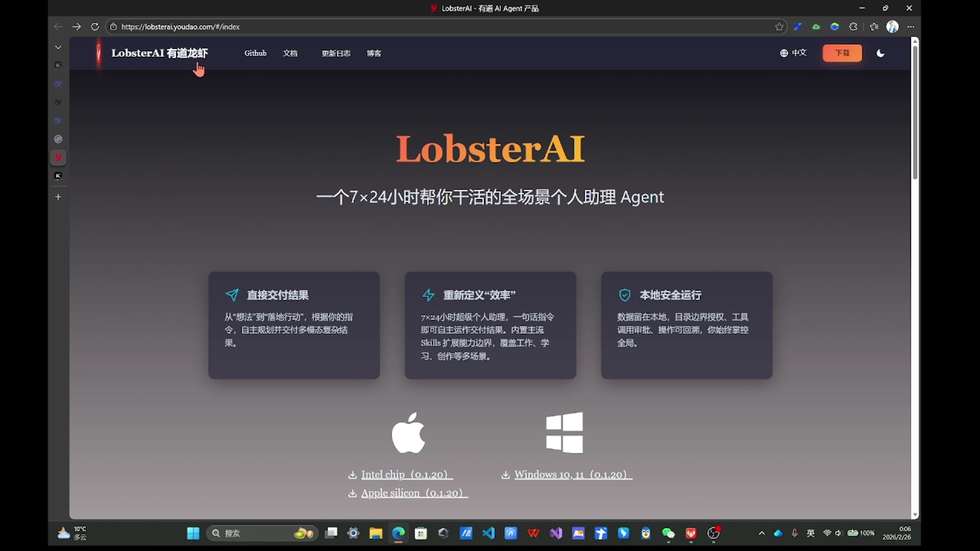Open the browser extensions puzzle icon
The image size is (980, 551).
(853, 27)
